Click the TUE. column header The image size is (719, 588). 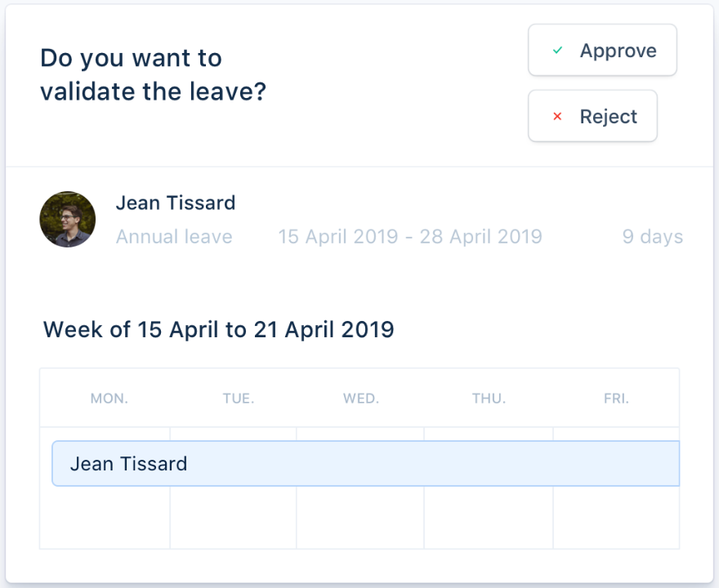pyautogui.click(x=239, y=399)
